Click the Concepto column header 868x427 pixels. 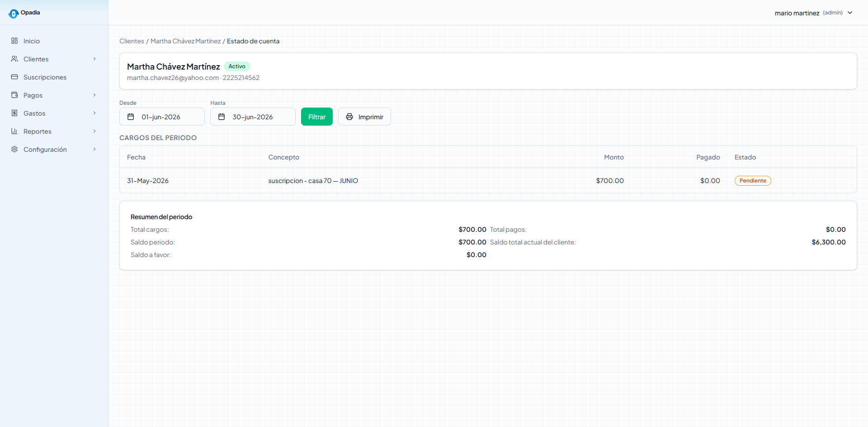pyautogui.click(x=283, y=157)
